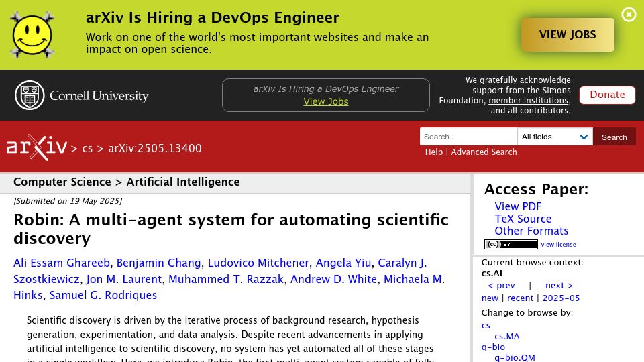Image resolution: width=644 pixels, height=362 pixels.
Task: Open the recent listings link
Action: coord(520,298)
